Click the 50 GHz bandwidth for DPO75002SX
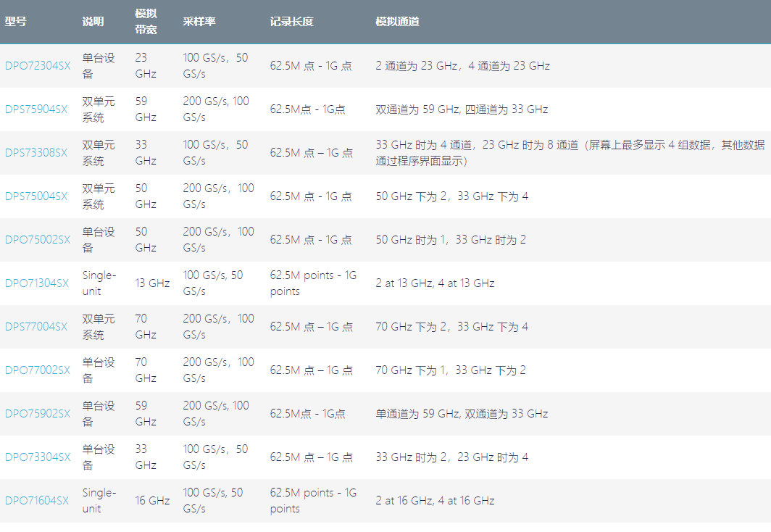 pos(146,240)
